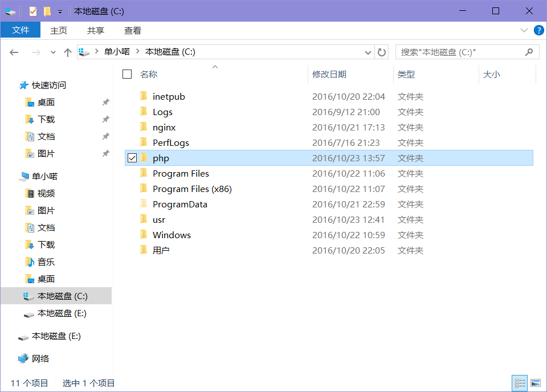This screenshot has height=392, width=547.
Task: Click the Properties quick access toolbar icon
Action: 33,11
